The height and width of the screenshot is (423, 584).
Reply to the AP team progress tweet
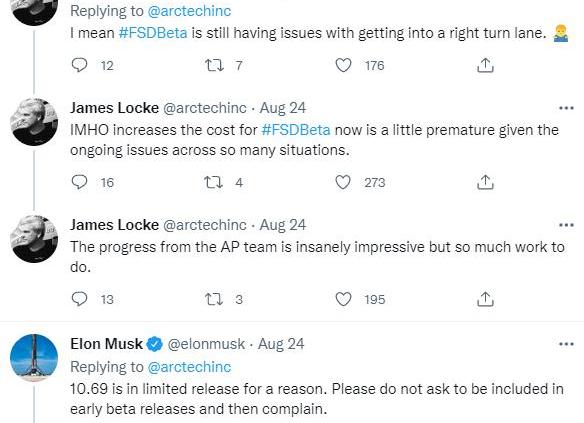(x=79, y=299)
